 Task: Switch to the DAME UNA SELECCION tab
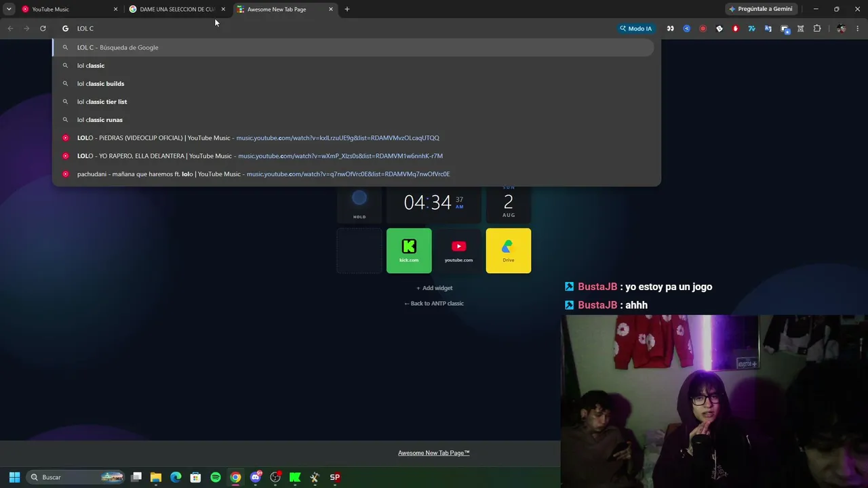(176, 9)
